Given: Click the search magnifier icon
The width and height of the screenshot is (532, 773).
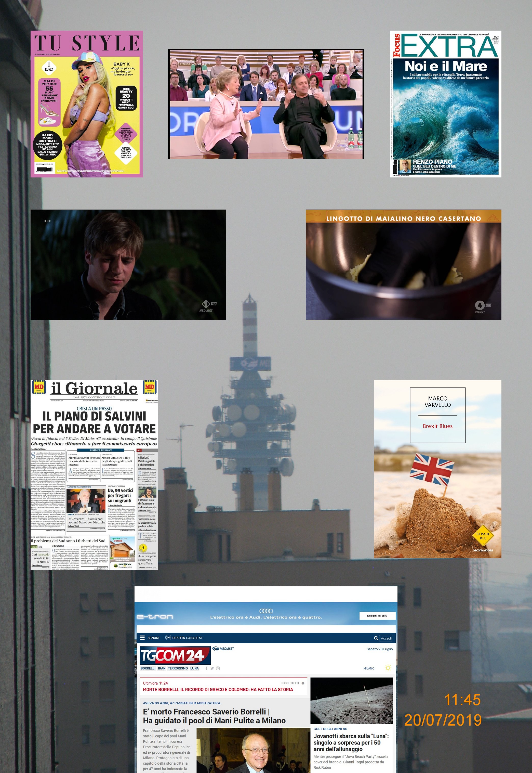Looking at the screenshot, I should tap(376, 638).
